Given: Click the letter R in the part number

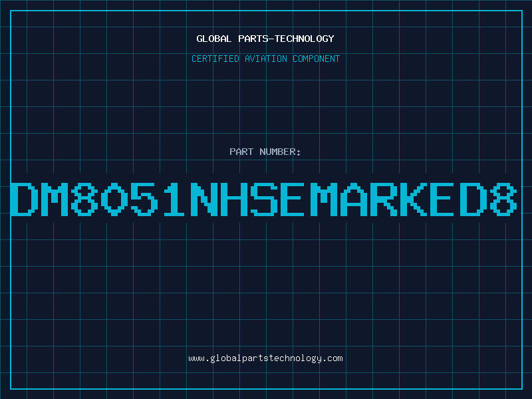Looking at the screenshot, I should pyautogui.click(x=385, y=199).
